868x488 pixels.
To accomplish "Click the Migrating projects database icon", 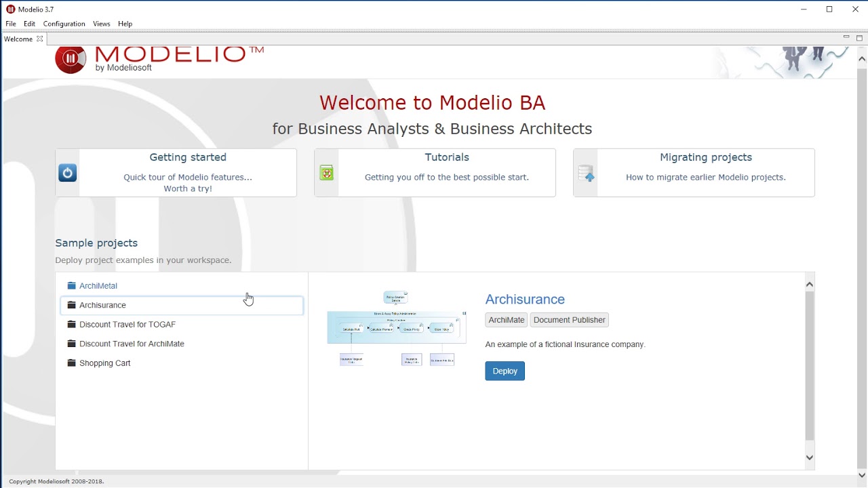I will click(x=586, y=174).
